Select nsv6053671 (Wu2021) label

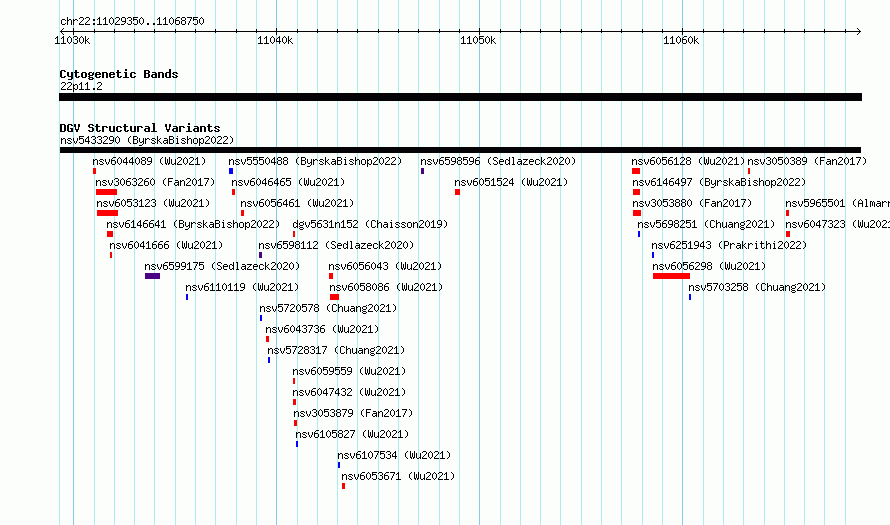point(398,476)
